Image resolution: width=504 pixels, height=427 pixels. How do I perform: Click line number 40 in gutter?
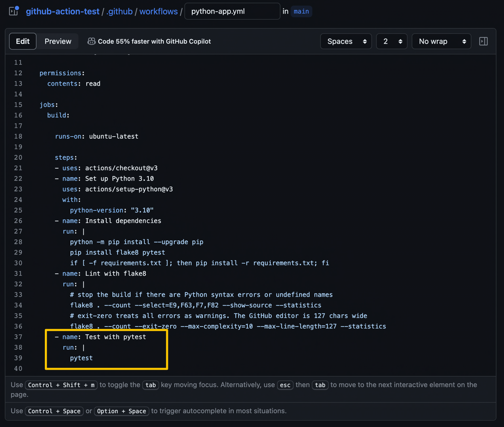[x=18, y=369]
